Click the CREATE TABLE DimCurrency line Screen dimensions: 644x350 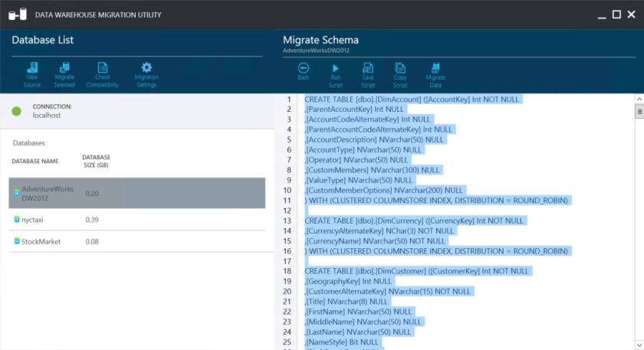pos(414,221)
